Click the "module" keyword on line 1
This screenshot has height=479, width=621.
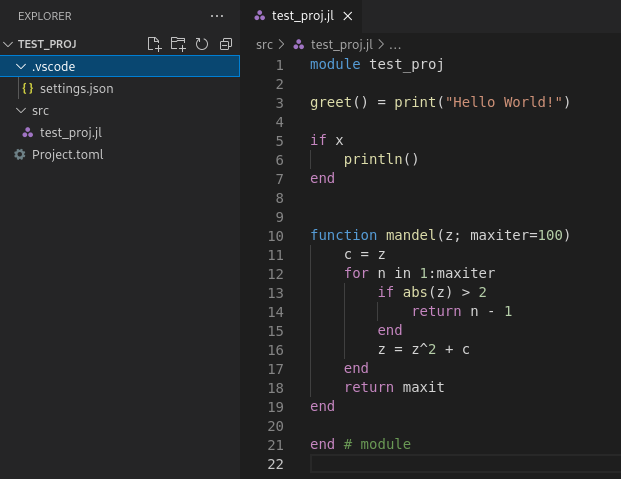335,64
